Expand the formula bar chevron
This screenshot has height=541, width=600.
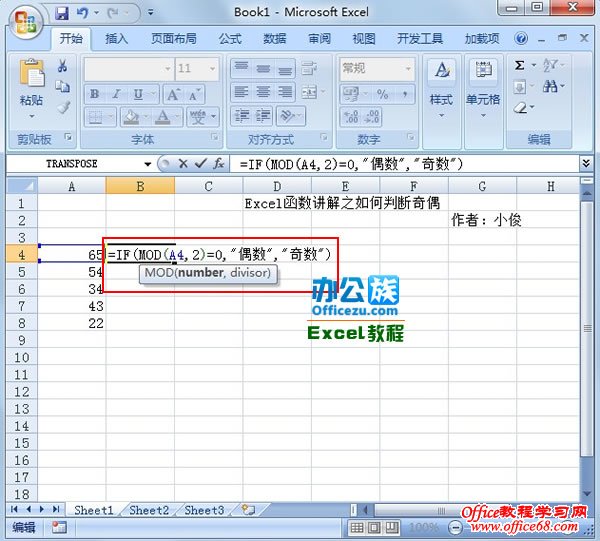586,164
